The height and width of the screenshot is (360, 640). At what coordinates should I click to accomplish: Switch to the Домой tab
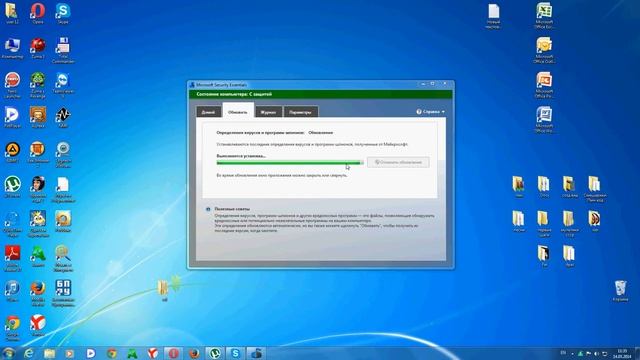click(x=208, y=112)
